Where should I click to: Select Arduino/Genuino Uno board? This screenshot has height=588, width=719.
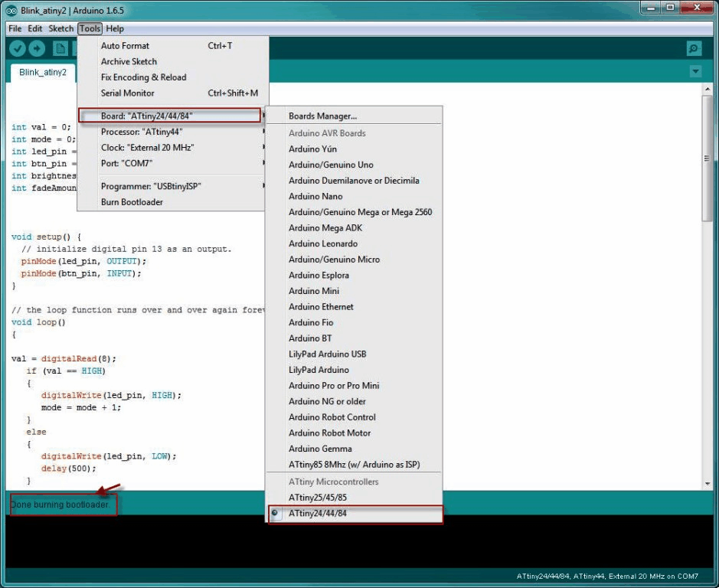click(354, 165)
